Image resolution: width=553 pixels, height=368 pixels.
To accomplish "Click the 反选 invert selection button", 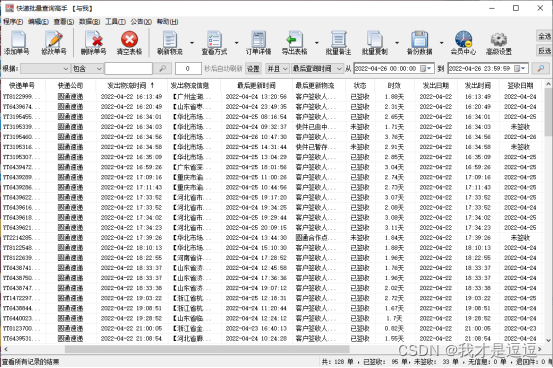I will pos(544,51).
